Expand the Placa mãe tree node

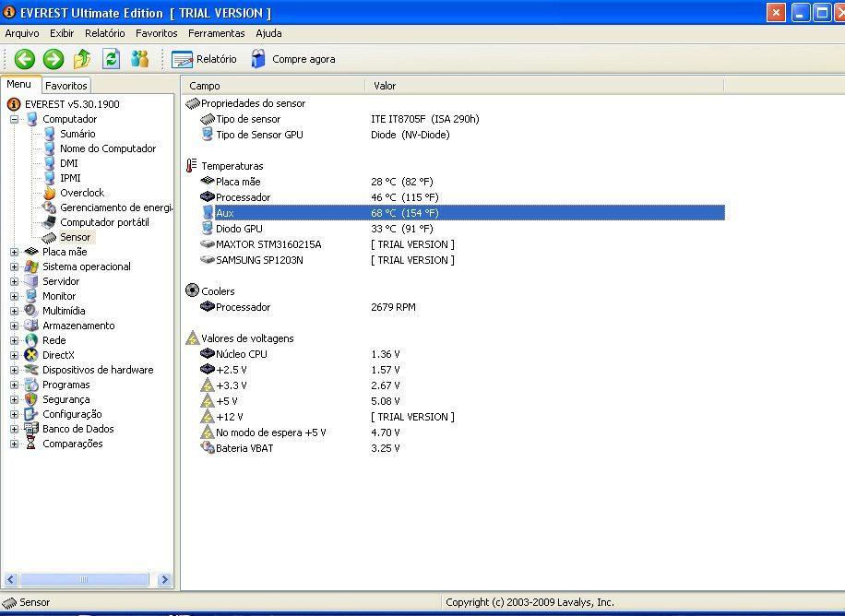(15, 252)
